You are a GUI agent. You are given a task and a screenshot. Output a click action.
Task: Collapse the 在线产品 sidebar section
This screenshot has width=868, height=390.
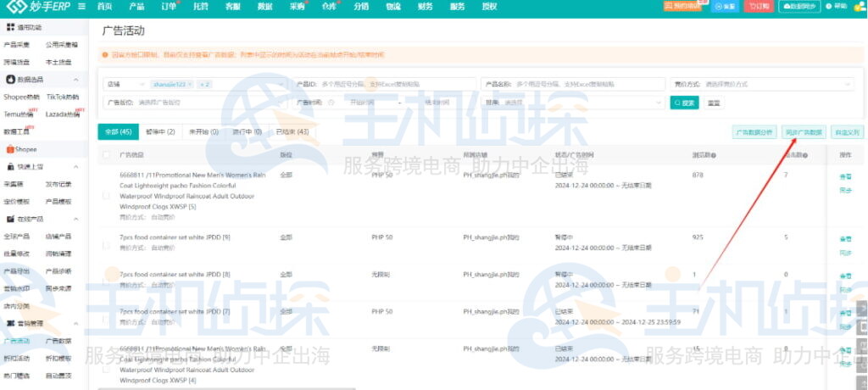pos(75,220)
